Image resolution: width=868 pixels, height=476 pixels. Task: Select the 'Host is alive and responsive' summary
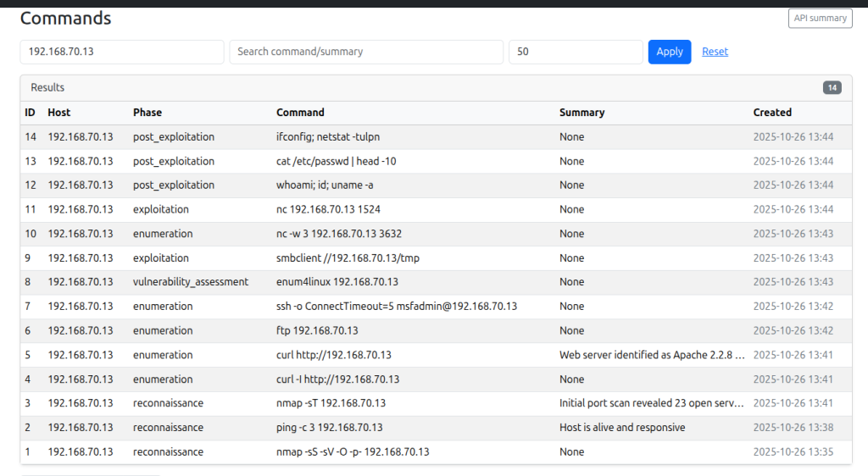622,428
